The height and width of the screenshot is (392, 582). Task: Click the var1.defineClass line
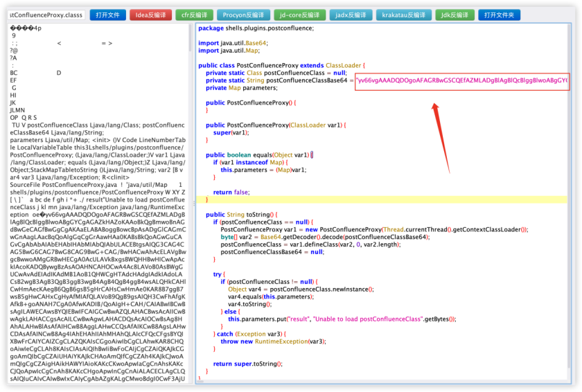310,244
